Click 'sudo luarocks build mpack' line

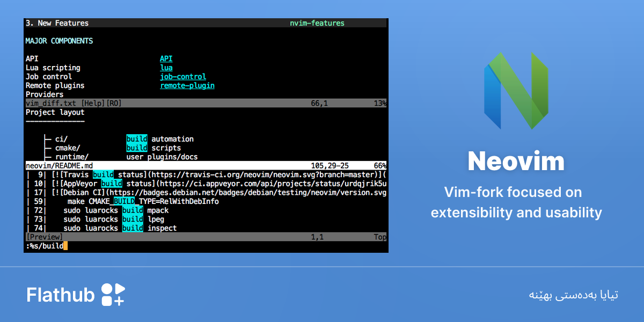[x=116, y=210]
